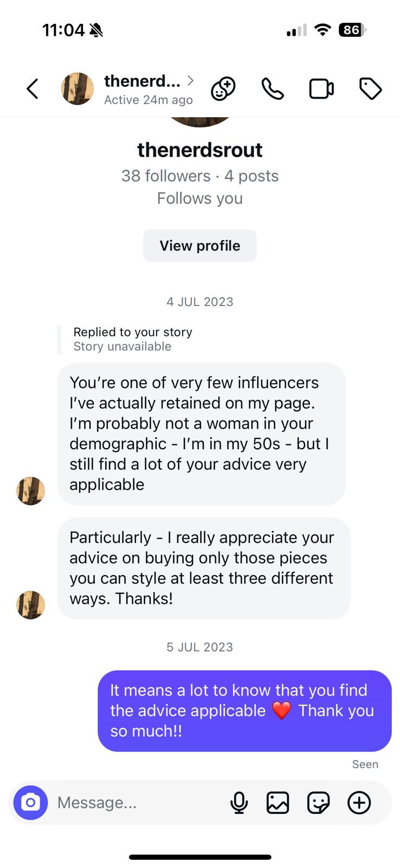This screenshot has width=400, height=868.
Task: Tap the header profile picture thumbnail
Action: tap(78, 89)
